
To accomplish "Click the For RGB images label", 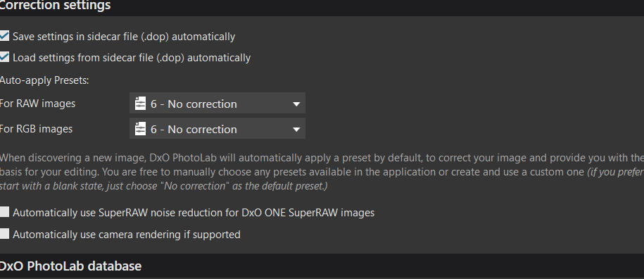I will coord(36,129).
